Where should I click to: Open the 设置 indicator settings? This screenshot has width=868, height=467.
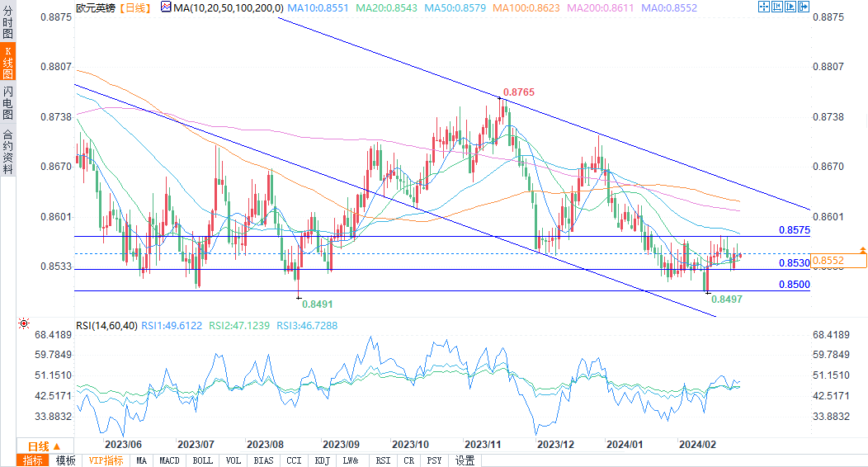pos(465,460)
